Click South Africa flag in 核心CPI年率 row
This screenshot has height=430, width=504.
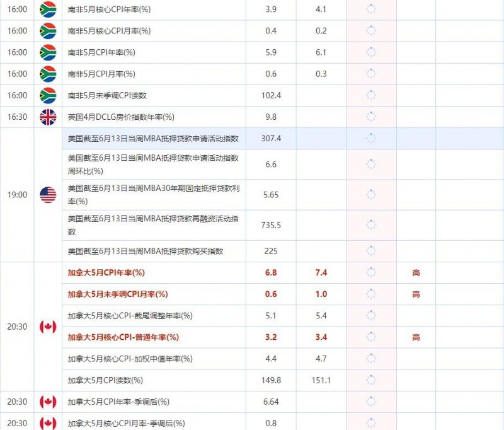48,9
